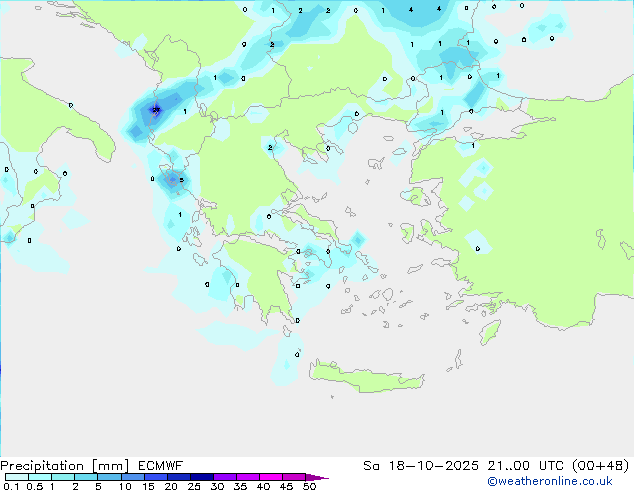Image resolution: width=634 pixels, height=490 pixels.
Task: Pick the dark blue legend swatch between 25 and 30
Action: (x=202, y=477)
